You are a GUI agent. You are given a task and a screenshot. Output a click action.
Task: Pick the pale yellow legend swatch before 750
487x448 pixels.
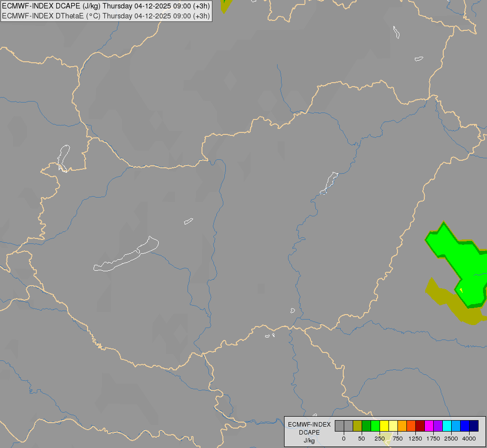[x=393, y=426]
